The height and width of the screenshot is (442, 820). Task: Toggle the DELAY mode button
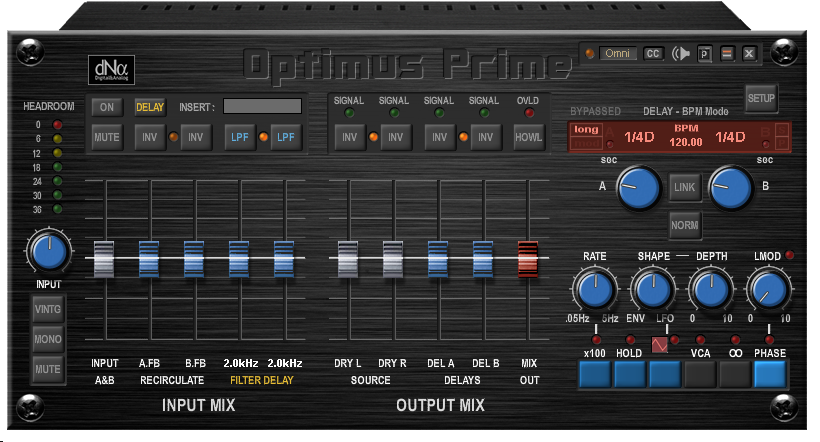150,107
